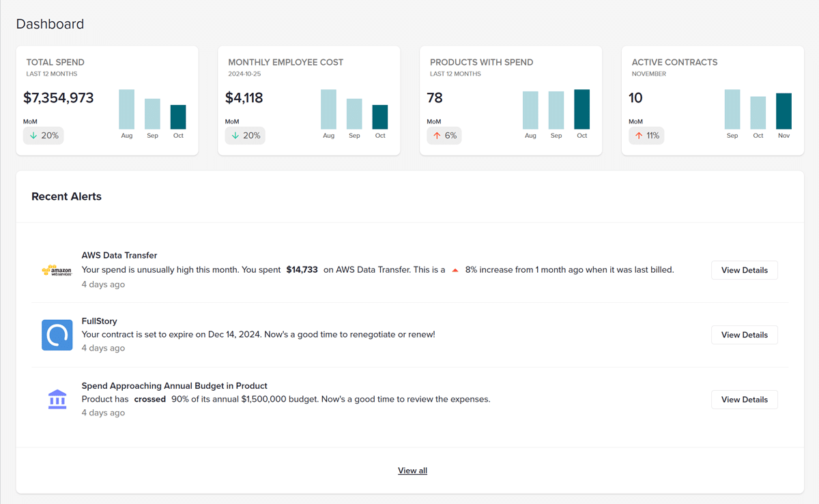The width and height of the screenshot is (819, 504).
Task: Click the bank icon beside the budget alert
Action: 57,399
